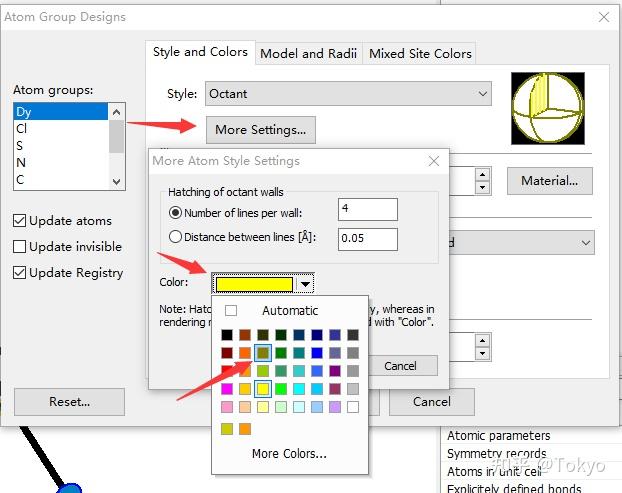Screen dimensions: 622x493
Task: Select the bright green color swatch
Action: pos(281,389)
